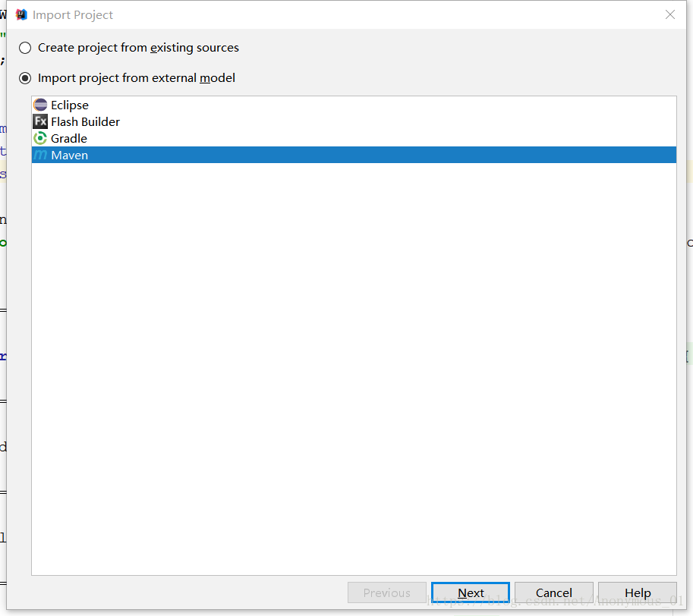Click the Flash Builder Fx icon
The width and height of the screenshot is (693, 616).
40,121
